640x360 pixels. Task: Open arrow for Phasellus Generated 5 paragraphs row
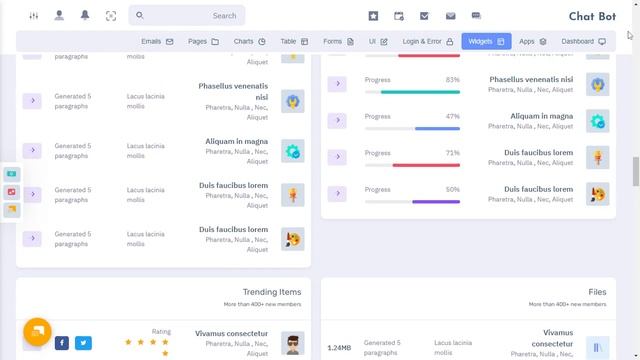(x=32, y=101)
